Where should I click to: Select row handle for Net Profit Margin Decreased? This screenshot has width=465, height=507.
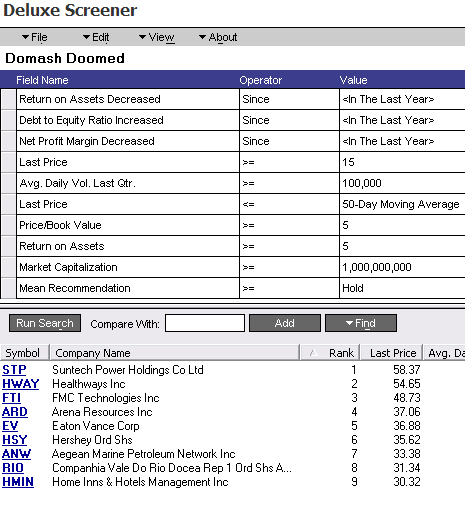pos(9,141)
